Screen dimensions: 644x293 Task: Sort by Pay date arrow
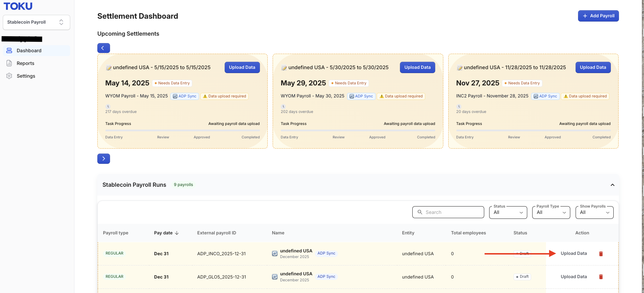point(177,233)
